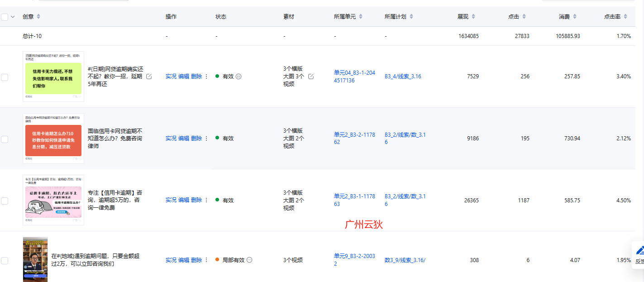Check the box for the 网贷逾期确实还不起 creative row

tap(5, 77)
